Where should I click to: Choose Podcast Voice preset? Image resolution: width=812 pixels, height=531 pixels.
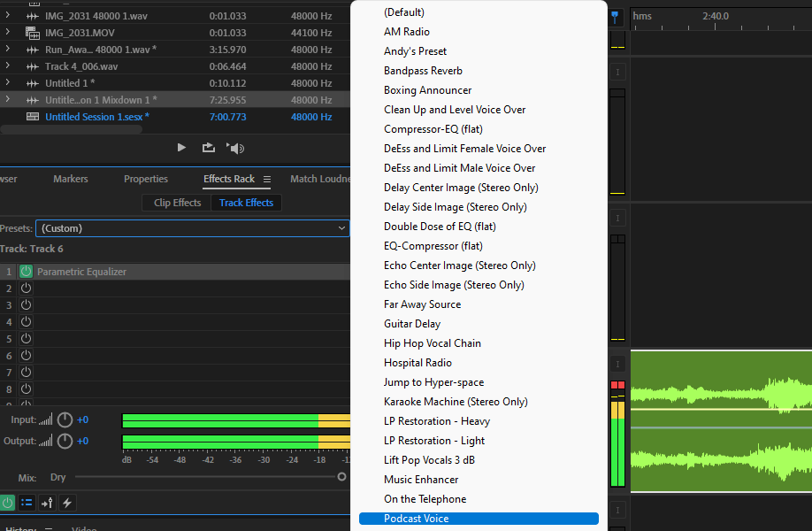(479, 519)
